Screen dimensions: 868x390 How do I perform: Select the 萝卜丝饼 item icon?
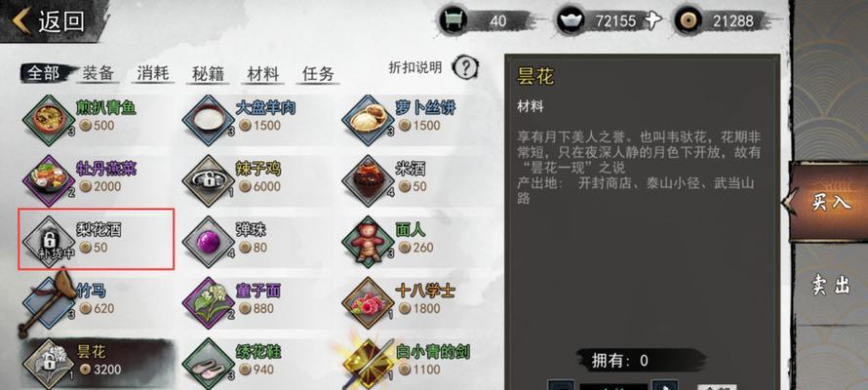click(368, 120)
